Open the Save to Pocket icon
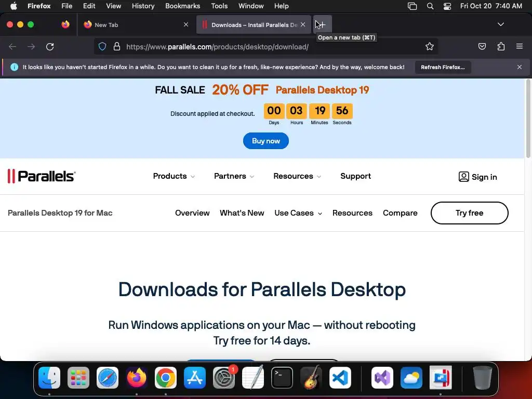Viewport: 532px width, 399px height. [x=482, y=46]
